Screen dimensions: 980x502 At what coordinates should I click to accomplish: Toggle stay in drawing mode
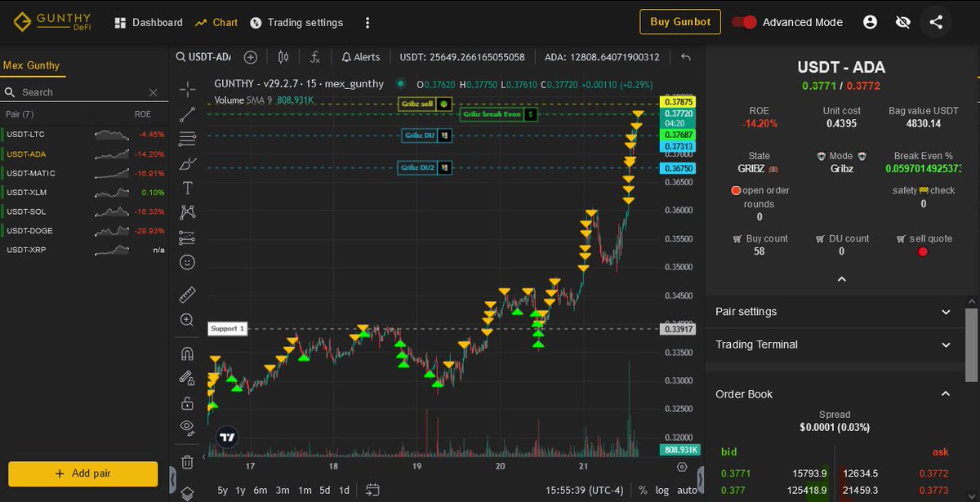187,379
